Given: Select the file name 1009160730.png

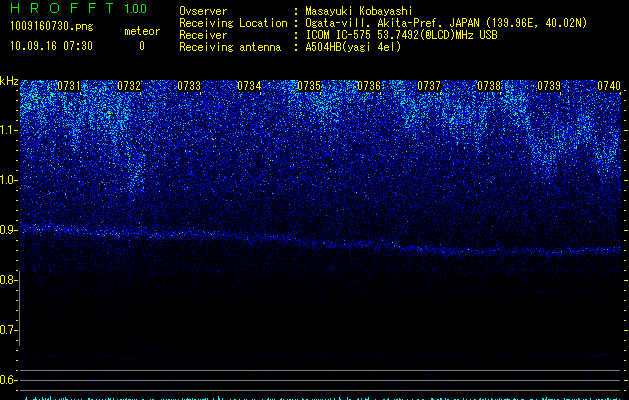Looking at the screenshot, I should [52, 27].
